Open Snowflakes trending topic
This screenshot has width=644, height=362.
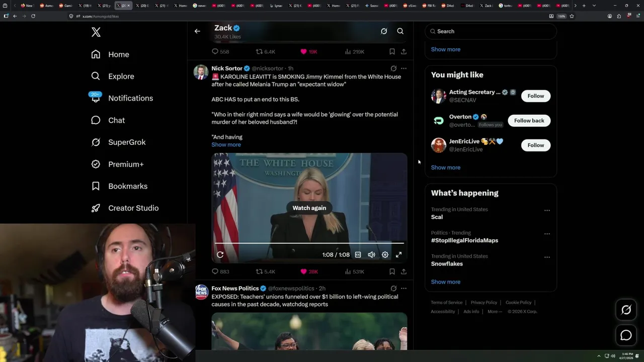447,264
